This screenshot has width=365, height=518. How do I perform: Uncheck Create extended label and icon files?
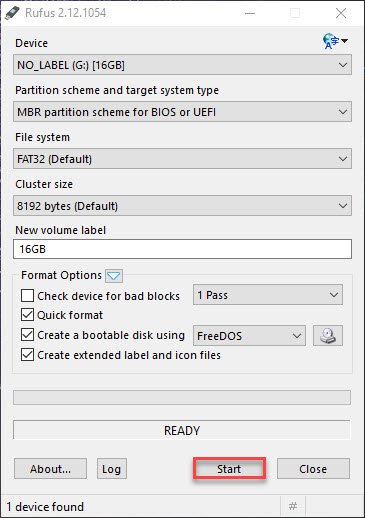pos(27,355)
